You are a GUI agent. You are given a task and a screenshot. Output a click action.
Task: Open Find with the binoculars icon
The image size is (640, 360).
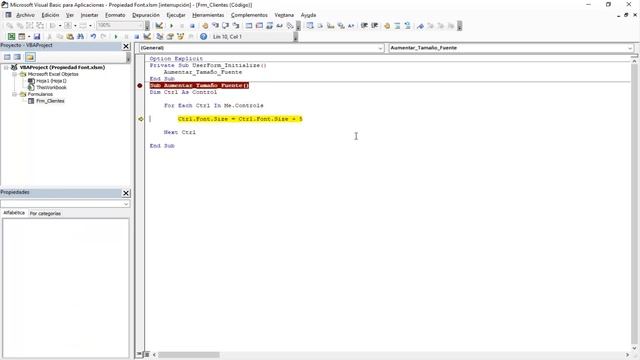pyautogui.click(x=80, y=37)
